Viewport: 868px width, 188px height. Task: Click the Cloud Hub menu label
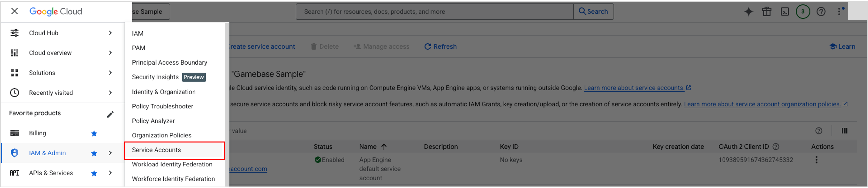click(x=44, y=33)
